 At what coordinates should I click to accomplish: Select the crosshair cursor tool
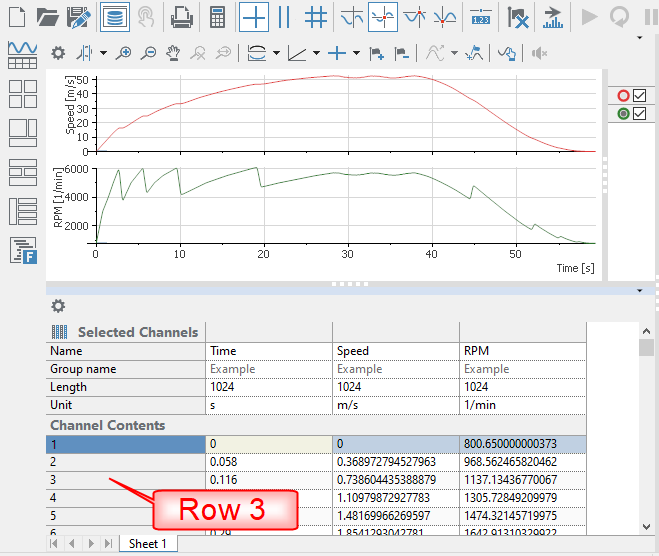click(254, 17)
